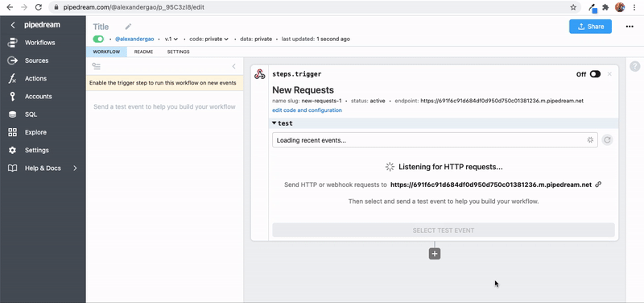Switch to the README tab

click(x=144, y=52)
